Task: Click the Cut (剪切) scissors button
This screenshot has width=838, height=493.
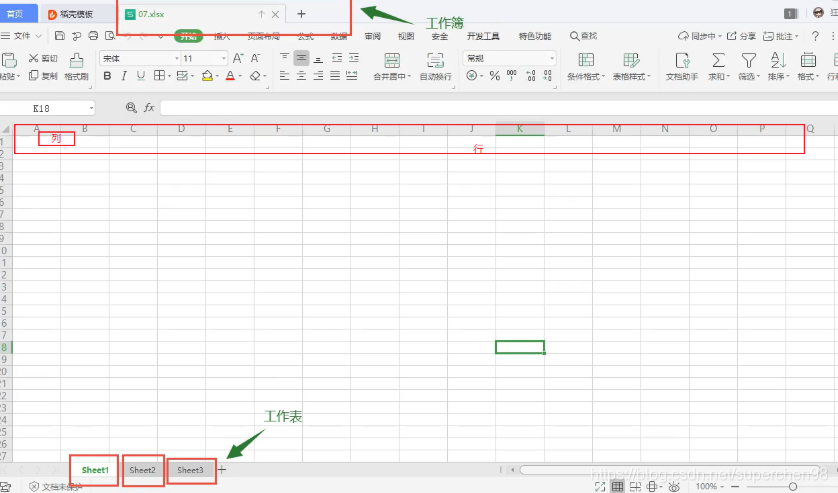Action: (x=43, y=58)
